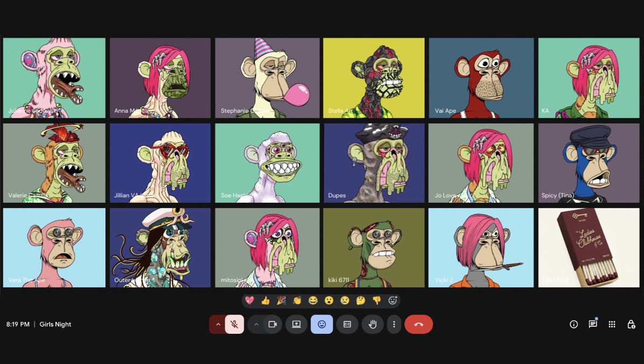Open the activities grid icon
644x364 pixels.
coord(612,324)
